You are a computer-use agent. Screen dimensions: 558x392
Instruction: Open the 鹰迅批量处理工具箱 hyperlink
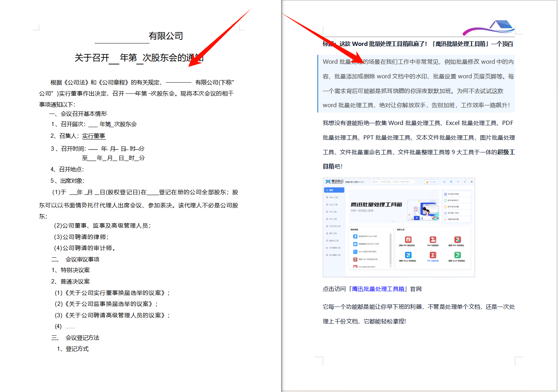click(378, 289)
